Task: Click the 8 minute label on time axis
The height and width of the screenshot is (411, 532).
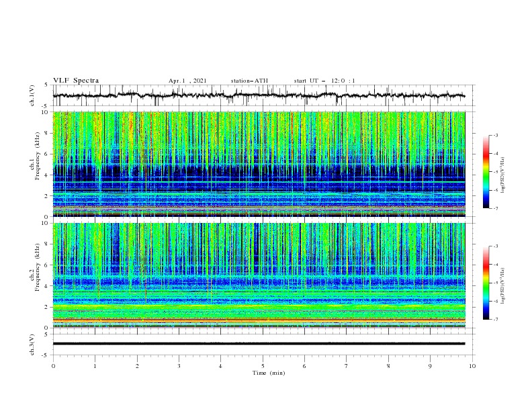Action: [388, 366]
